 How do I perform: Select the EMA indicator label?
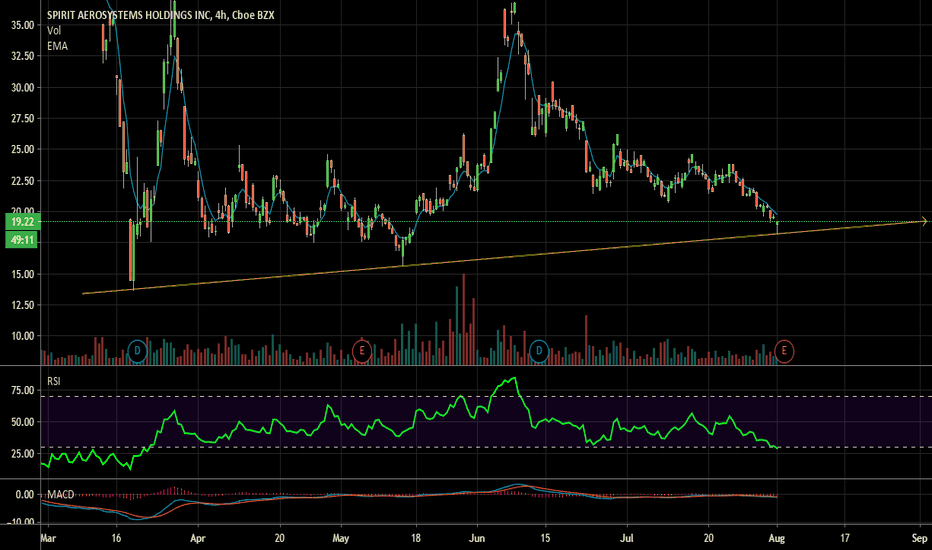[x=57, y=46]
